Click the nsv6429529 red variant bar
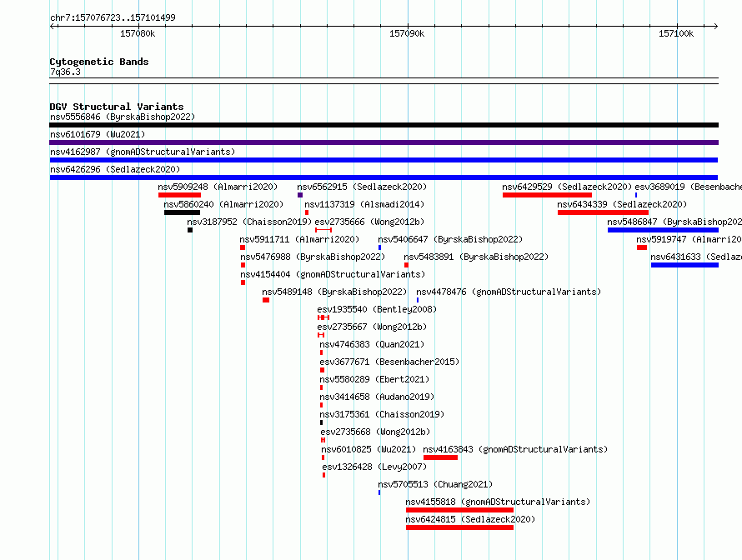This screenshot has width=742, height=560. (547, 195)
